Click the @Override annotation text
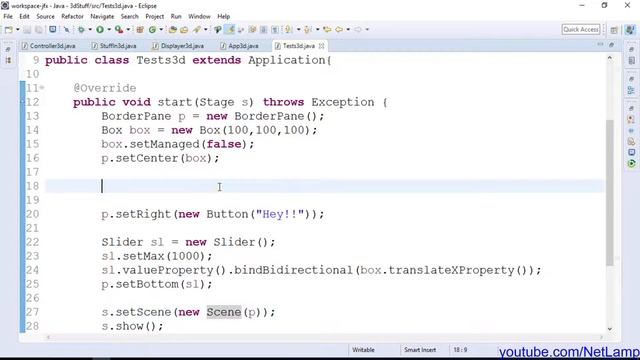This screenshot has width=640, height=360. click(x=105, y=88)
